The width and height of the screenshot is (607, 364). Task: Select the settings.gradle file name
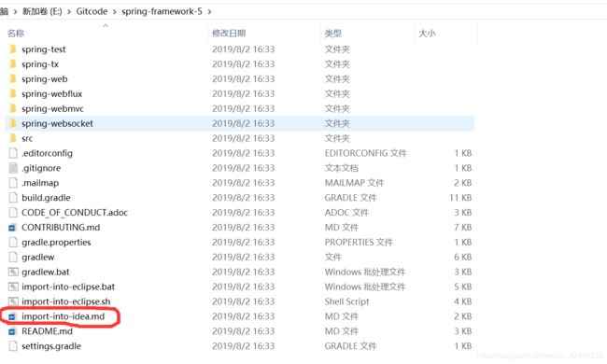(x=51, y=346)
